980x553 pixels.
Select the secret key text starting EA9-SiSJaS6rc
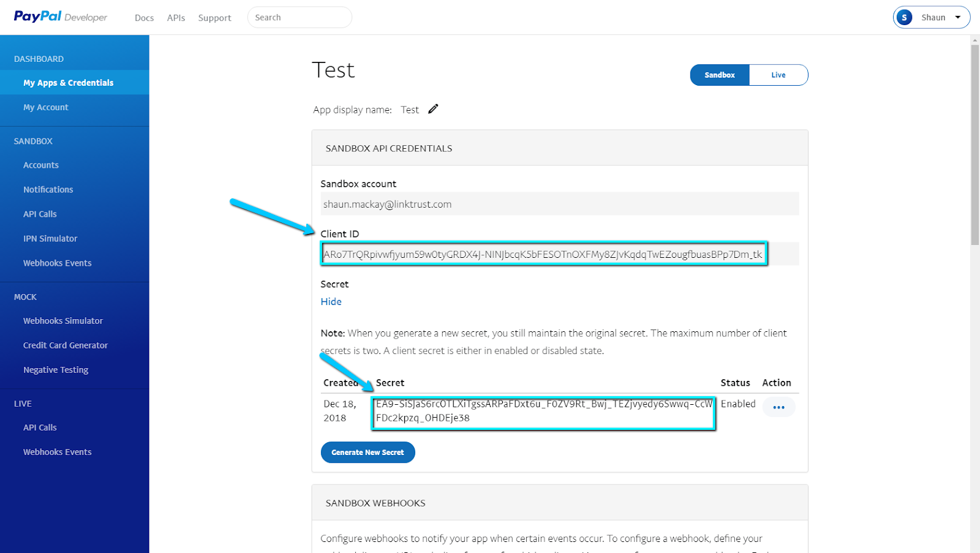tap(544, 411)
